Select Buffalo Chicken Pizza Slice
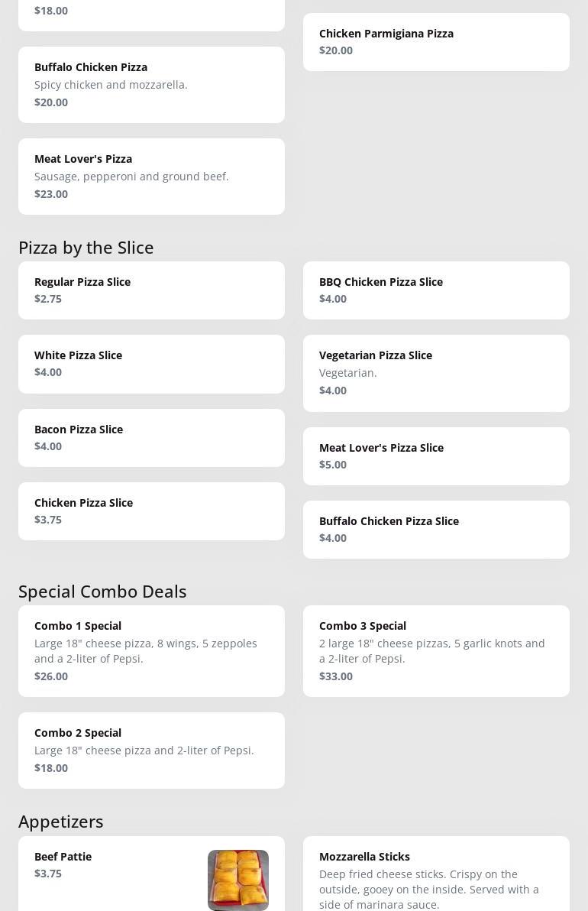Screen dimensions: 588x911 pyautogui.click(x=436, y=530)
